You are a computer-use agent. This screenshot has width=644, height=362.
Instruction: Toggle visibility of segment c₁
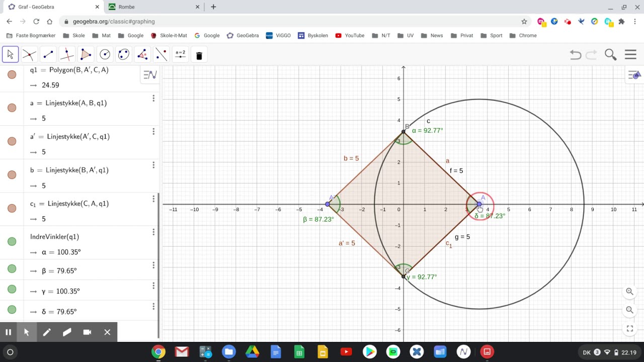[x=12, y=208]
